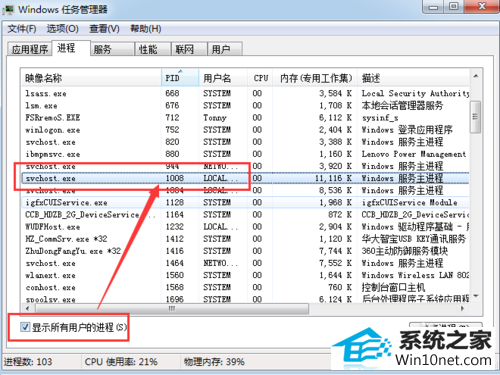Image resolution: width=500 pixels, height=375 pixels.
Task: Select the winlogon.exe process row
Action: 245,130
